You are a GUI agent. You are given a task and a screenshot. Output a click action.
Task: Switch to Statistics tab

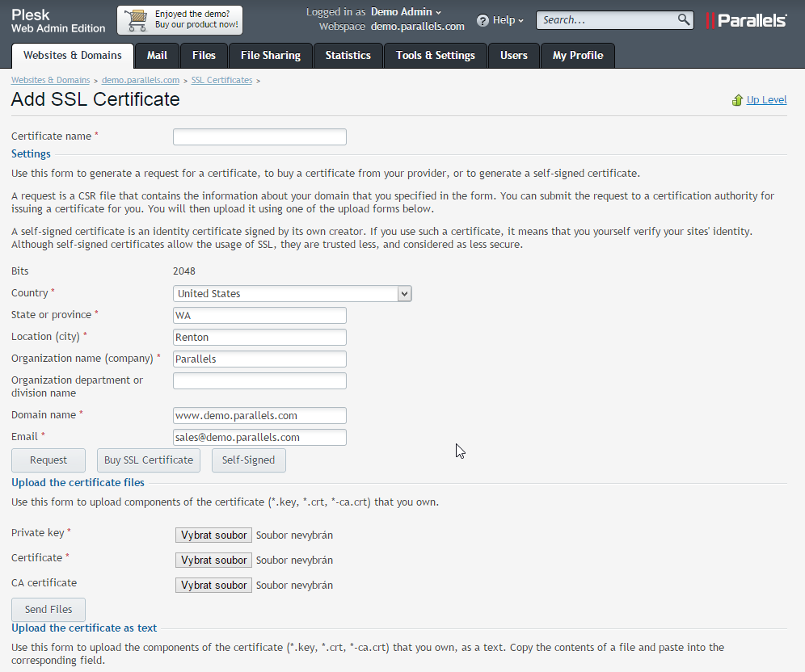click(x=348, y=56)
